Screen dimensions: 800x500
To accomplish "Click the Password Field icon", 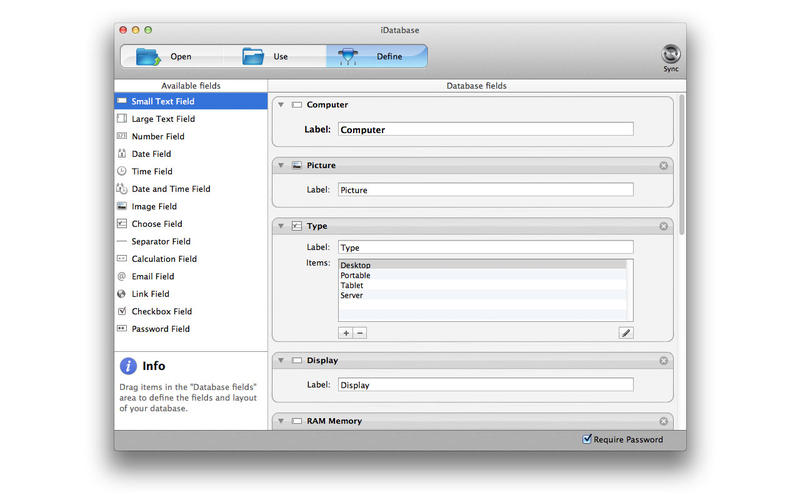I will pyautogui.click(x=121, y=329).
